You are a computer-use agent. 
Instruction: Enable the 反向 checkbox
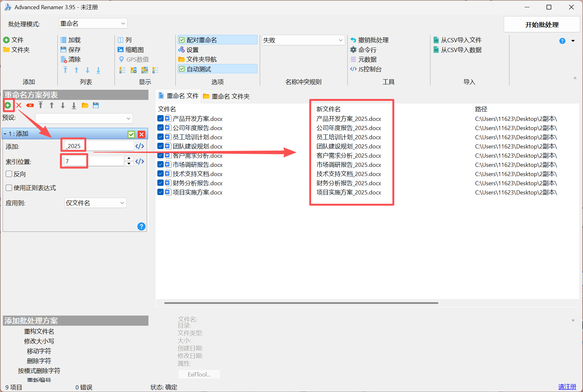click(x=9, y=174)
